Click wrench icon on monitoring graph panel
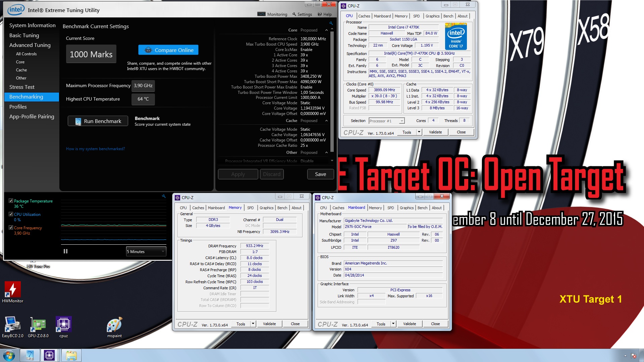Viewport: 644px width, 362px height. (x=164, y=196)
